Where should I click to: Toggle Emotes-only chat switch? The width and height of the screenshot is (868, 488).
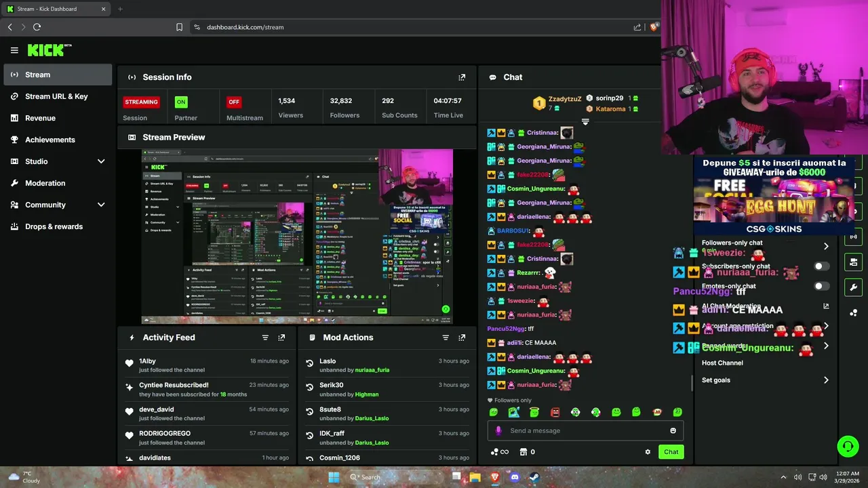821,286
